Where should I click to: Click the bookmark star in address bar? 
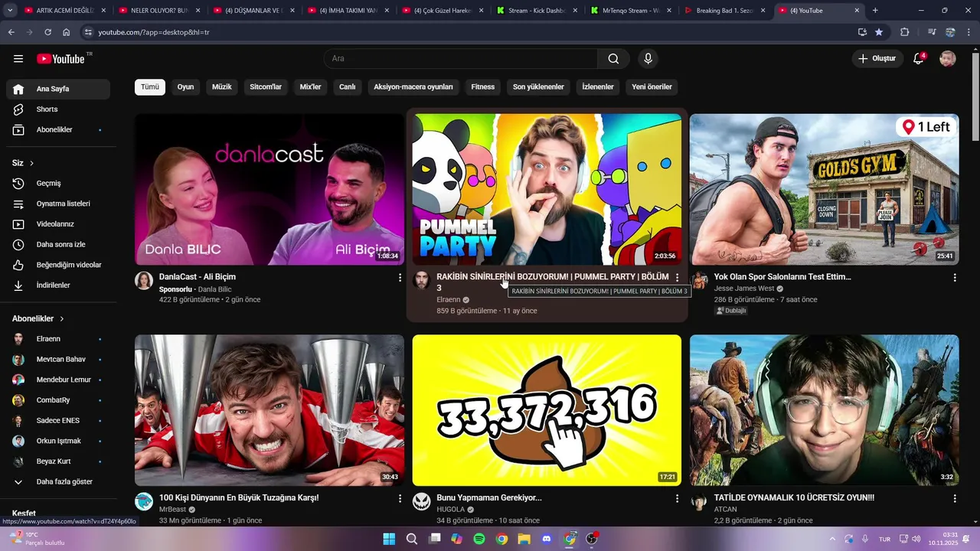coord(879,32)
